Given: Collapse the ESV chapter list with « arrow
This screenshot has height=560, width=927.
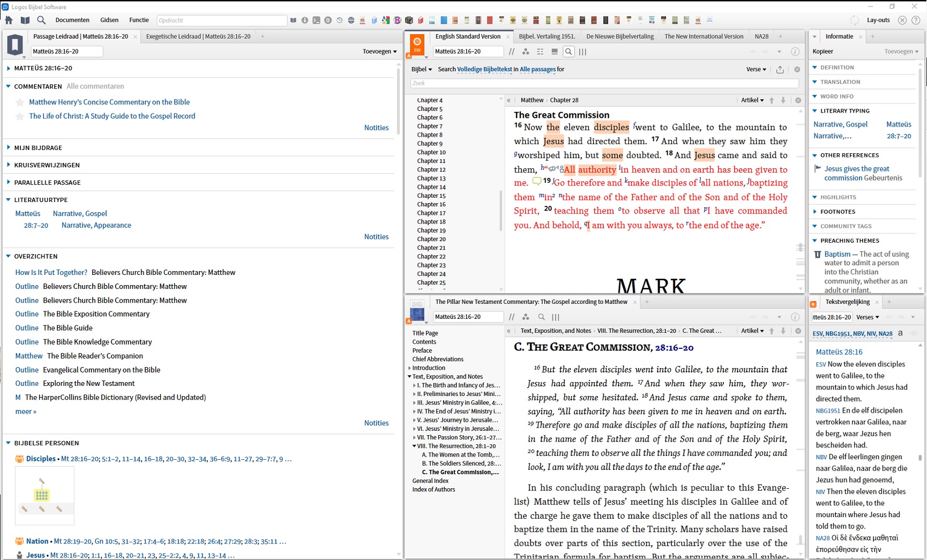Looking at the screenshot, I should coord(509,100).
